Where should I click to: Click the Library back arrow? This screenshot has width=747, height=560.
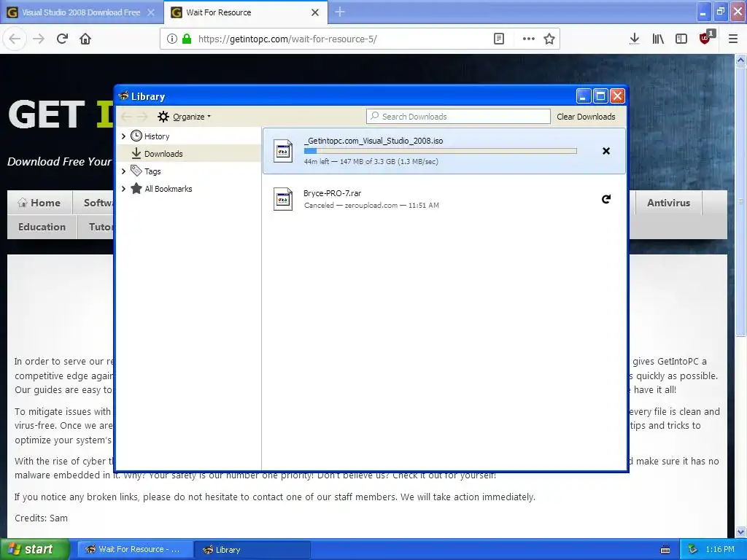(126, 117)
